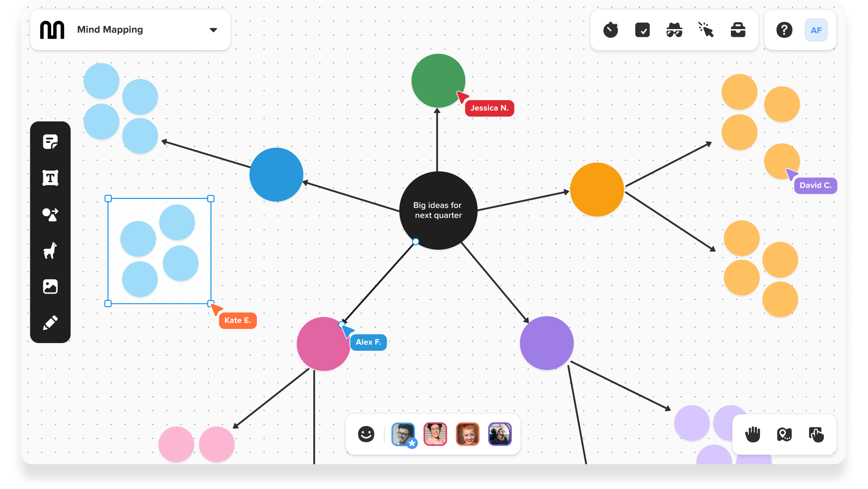868x489 pixels.
Task: Click the gesture/touch icon bottom right
Action: [815, 433]
